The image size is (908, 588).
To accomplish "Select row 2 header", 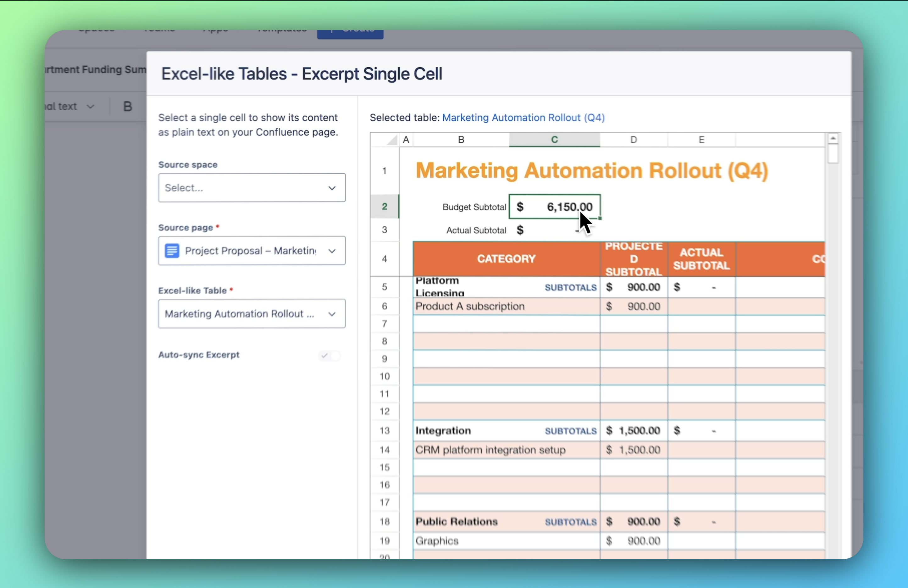I will click(384, 207).
